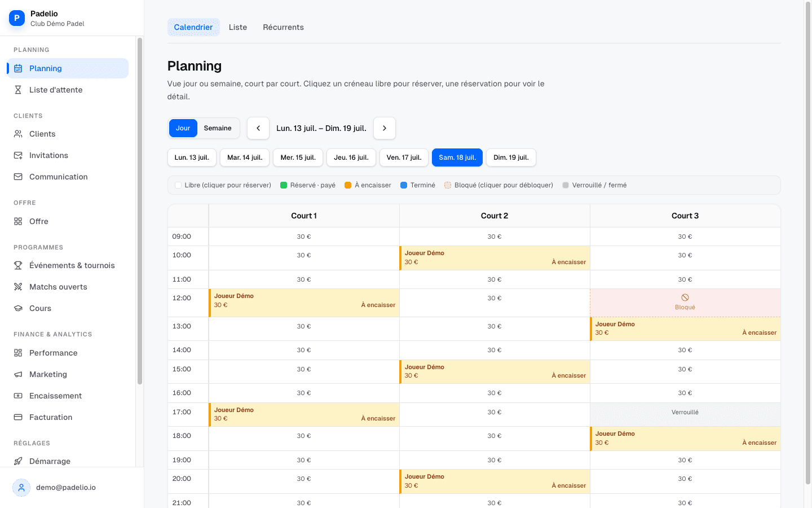Click the Marketing megaphone icon
The image size is (812, 508).
(18, 374)
